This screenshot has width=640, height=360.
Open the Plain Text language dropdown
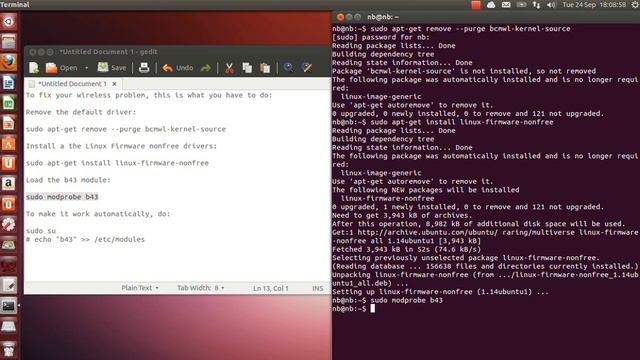click(140, 288)
